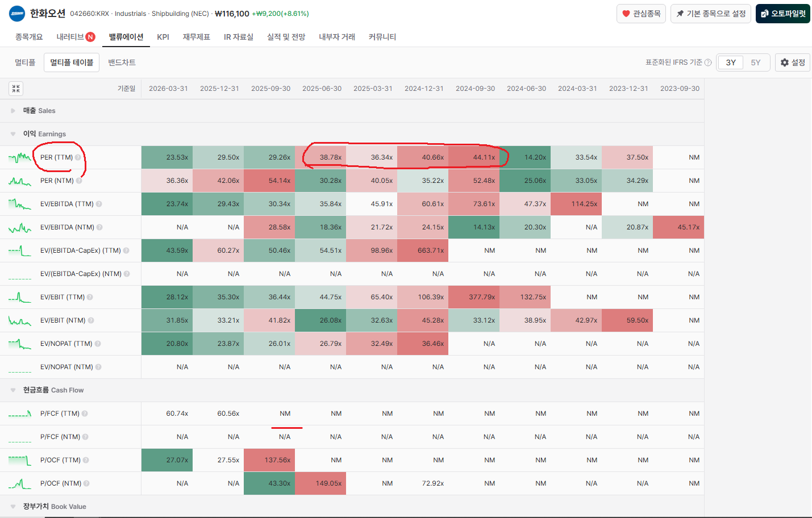Expand the 매출 Sales section
Viewport: 812px width, 518px height.
point(13,111)
